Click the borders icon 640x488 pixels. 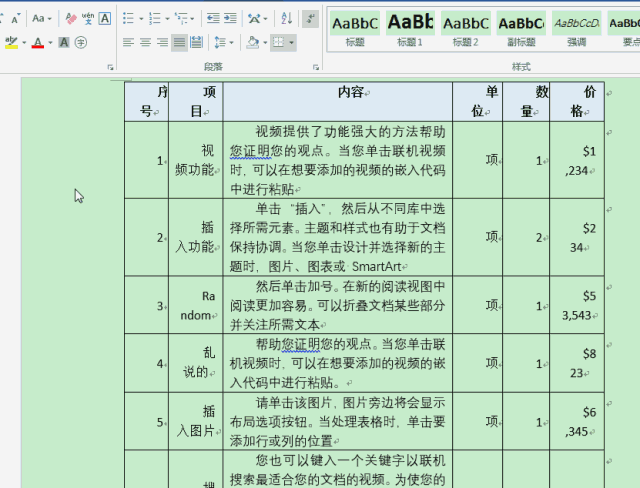pyautogui.click(x=278, y=42)
